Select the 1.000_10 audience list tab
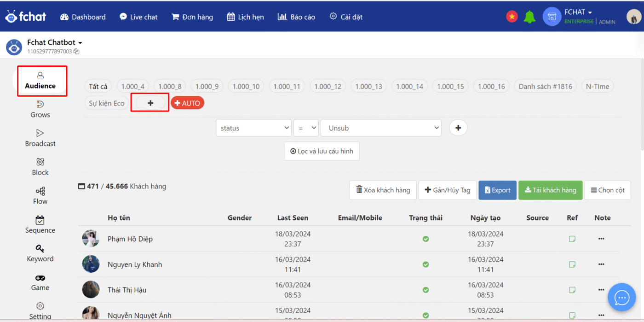 coord(246,86)
